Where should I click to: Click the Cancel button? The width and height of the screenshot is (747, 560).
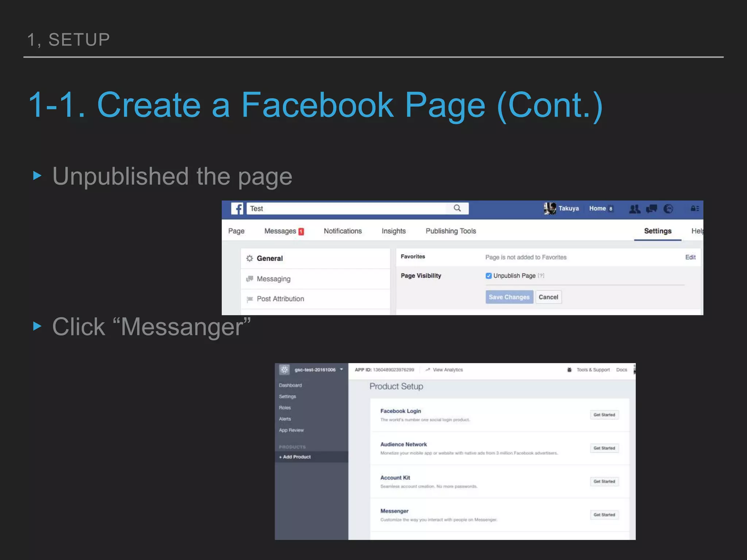coord(548,297)
